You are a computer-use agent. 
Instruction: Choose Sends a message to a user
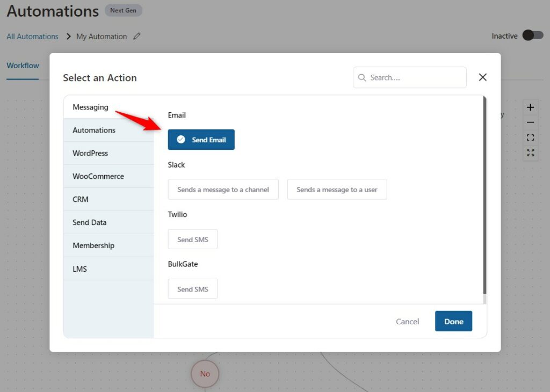tap(337, 190)
